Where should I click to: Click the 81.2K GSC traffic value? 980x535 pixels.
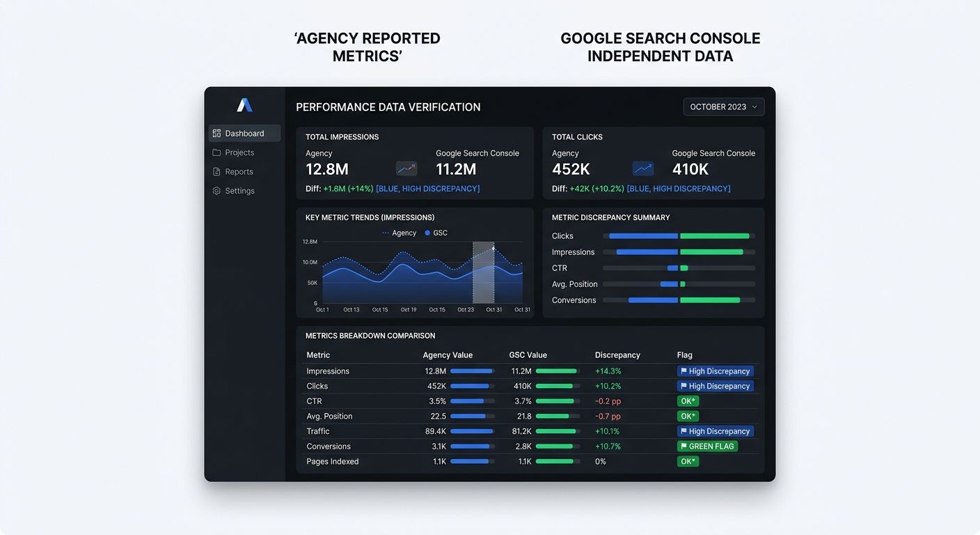(521, 431)
